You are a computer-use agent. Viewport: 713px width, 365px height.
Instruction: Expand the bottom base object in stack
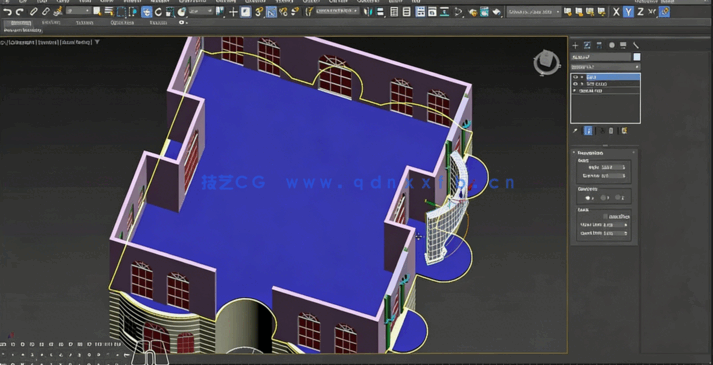pyautogui.click(x=574, y=90)
